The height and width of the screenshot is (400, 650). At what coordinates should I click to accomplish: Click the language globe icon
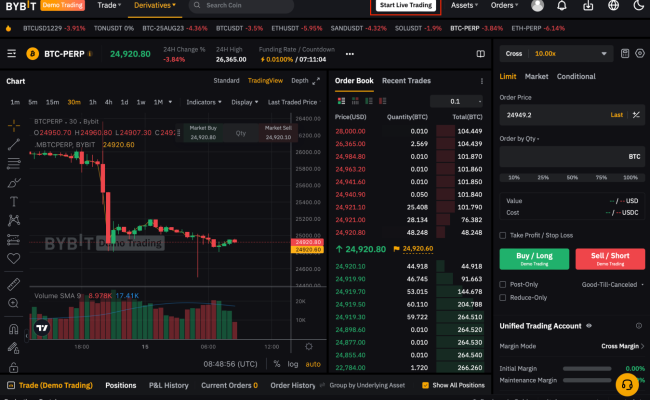[x=613, y=6]
